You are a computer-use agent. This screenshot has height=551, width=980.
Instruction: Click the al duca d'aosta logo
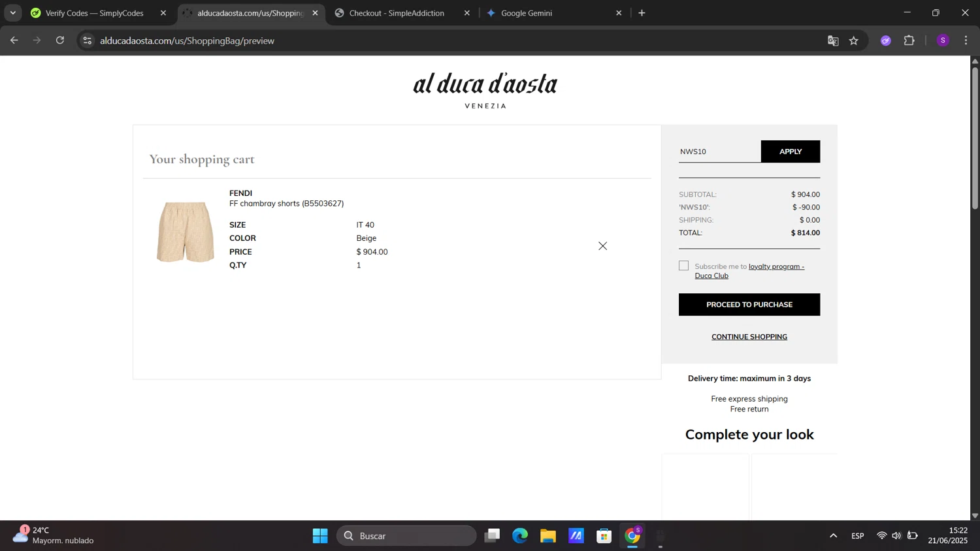(485, 90)
